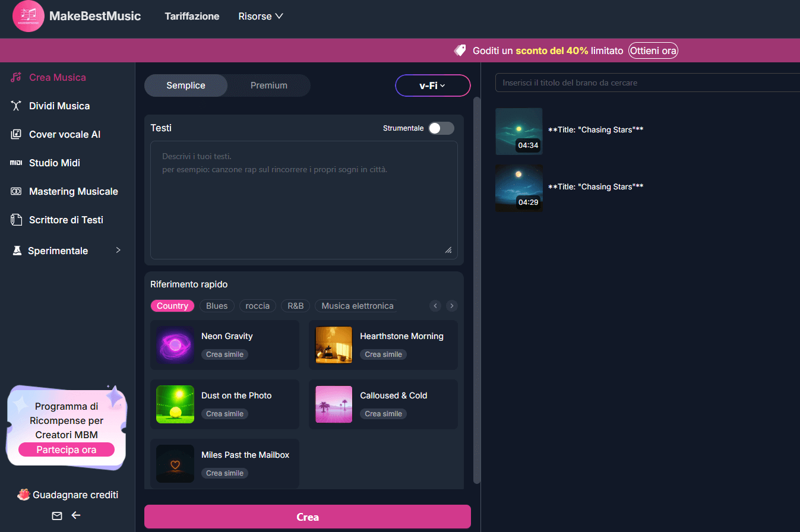
Task: Expand the Risorse menu
Action: 260,16
